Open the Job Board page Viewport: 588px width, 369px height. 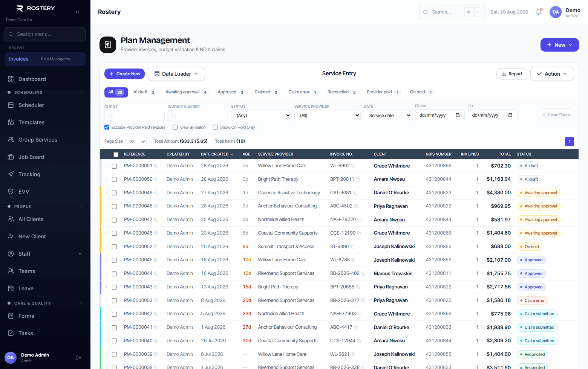45,157
